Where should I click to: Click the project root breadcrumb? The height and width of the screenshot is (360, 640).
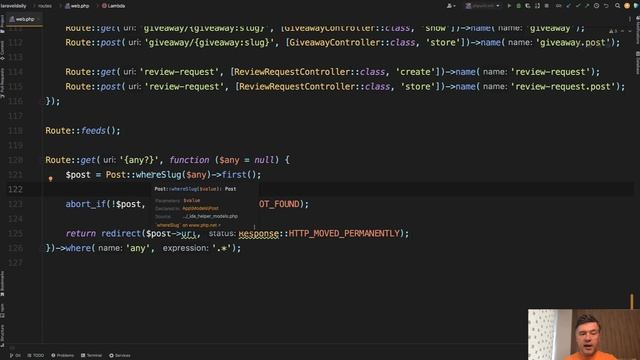tap(13, 6)
